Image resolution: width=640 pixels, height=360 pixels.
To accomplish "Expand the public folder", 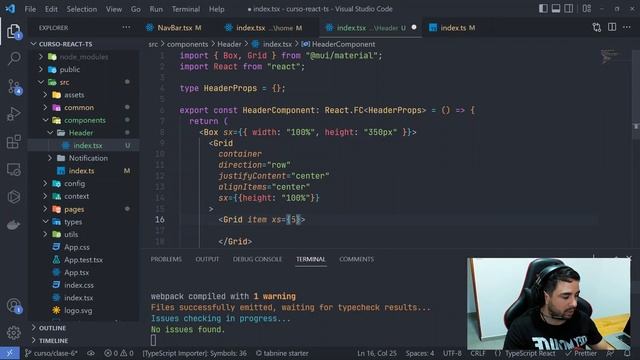I will click(41, 69).
